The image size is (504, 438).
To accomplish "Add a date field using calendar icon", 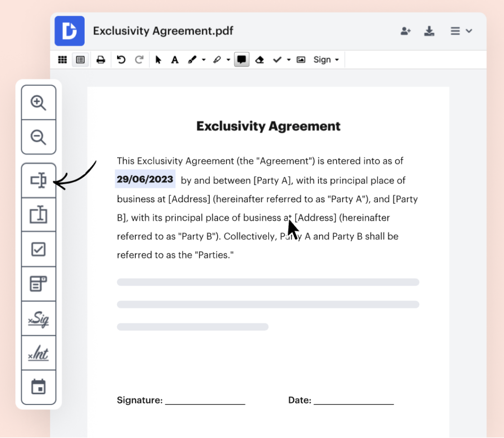I will 38,387.
